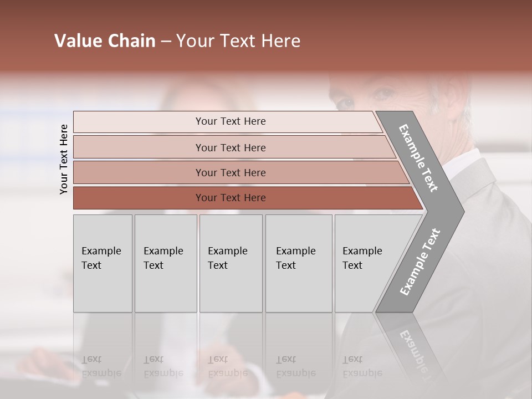Click the reflected text under the first box

pyautogui.click(x=101, y=366)
